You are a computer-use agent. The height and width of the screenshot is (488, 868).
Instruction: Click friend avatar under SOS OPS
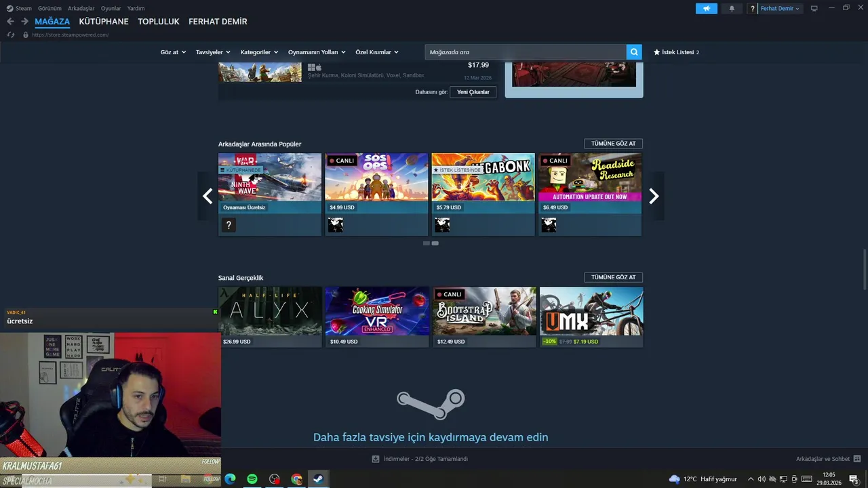pos(336,225)
